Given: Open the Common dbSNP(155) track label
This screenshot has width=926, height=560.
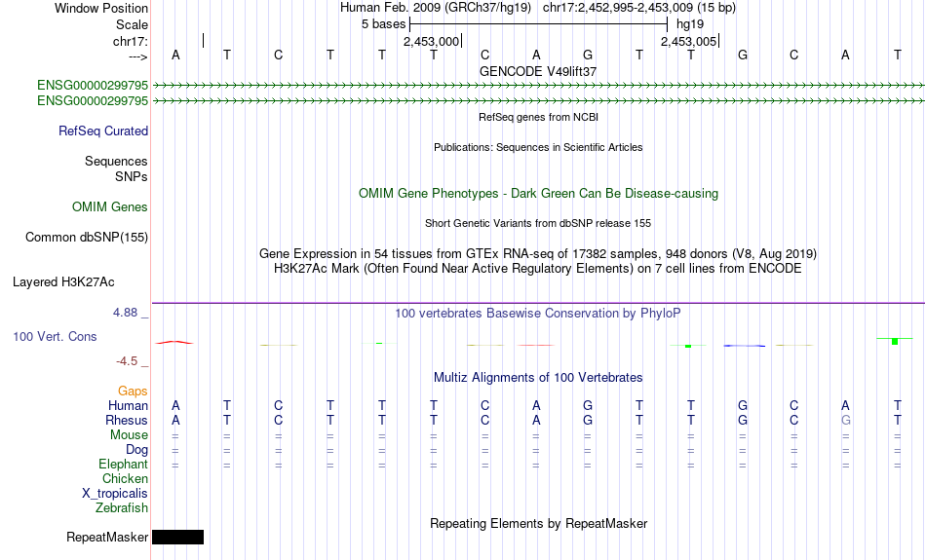Looking at the screenshot, I should pos(86,238).
